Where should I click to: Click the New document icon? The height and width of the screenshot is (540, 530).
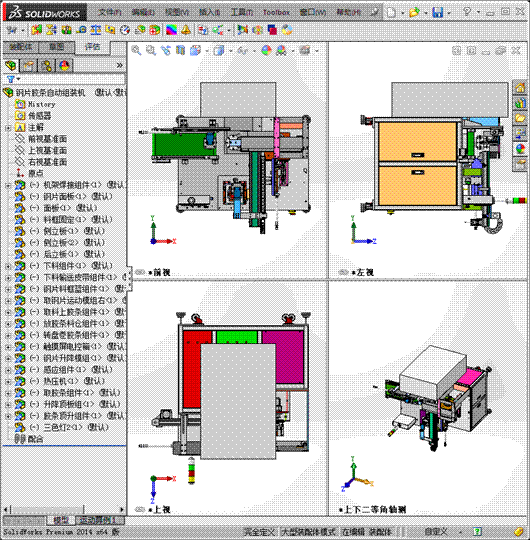point(391,12)
